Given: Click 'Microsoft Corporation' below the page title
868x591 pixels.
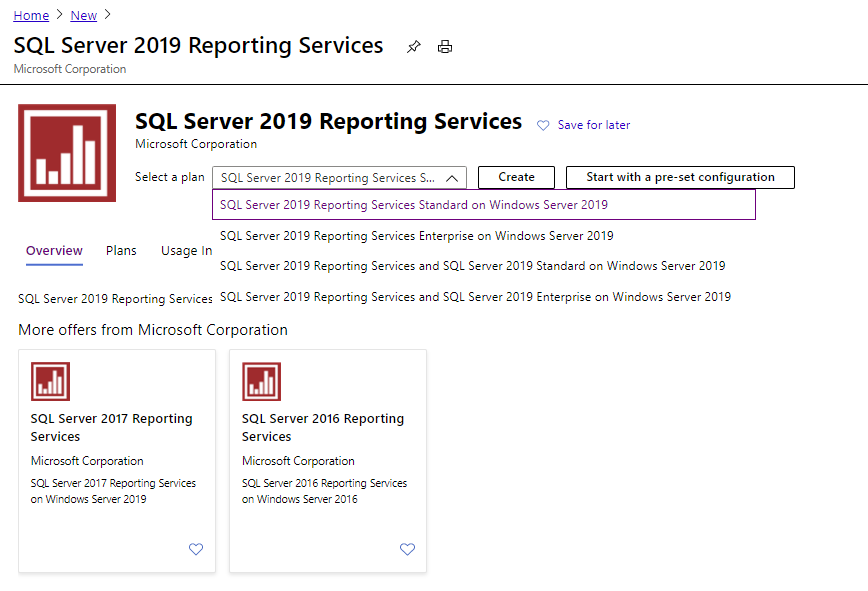Looking at the screenshot, I should [70, 69].
